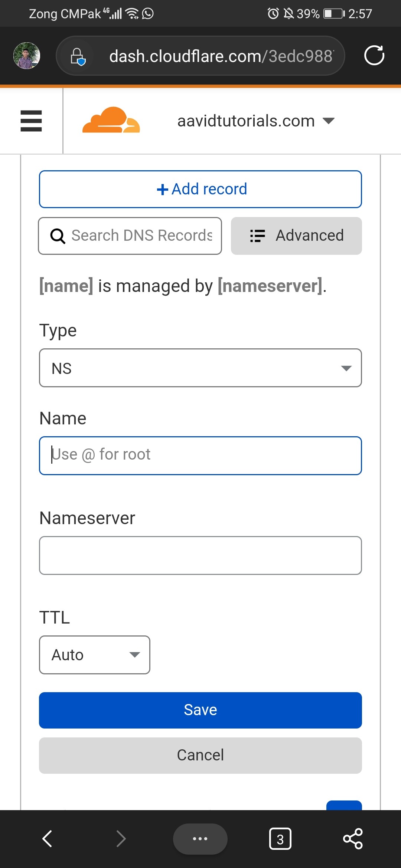Viewport: 401px width, 868px height.
Task: Open browser three-dots menu
Action: point(200,839)
